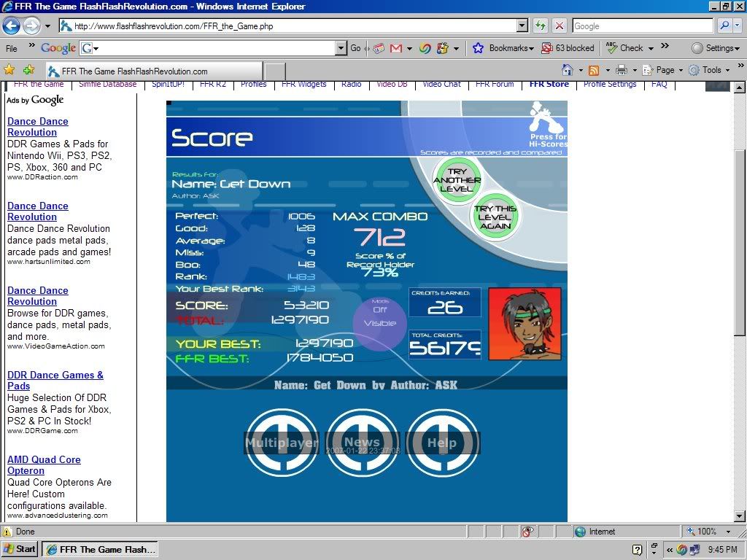The width and height of the screenshot is (747, 560).
Task: Click the Gmail icon in Google toolbar
Action: (x=396, y=48)
